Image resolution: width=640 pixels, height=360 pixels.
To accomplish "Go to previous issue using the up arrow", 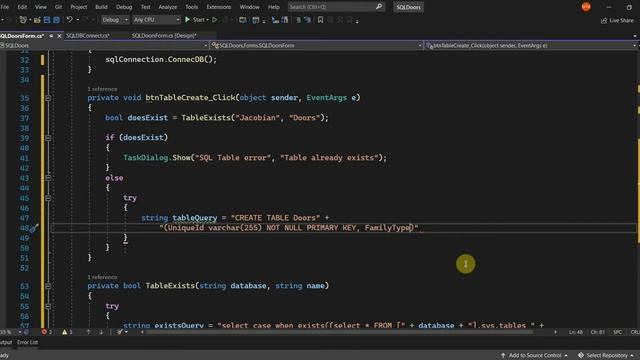I will tap(88, 332).
